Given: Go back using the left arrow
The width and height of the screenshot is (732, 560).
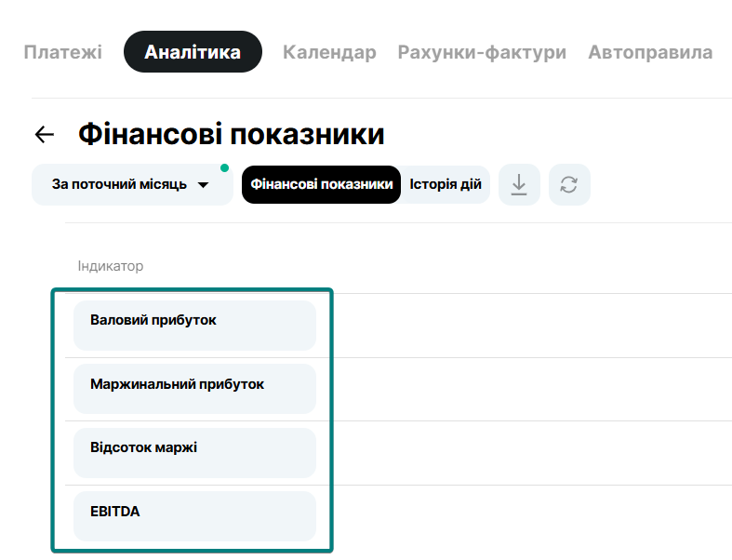Looking at the screenshot, I should click(44, 134).
